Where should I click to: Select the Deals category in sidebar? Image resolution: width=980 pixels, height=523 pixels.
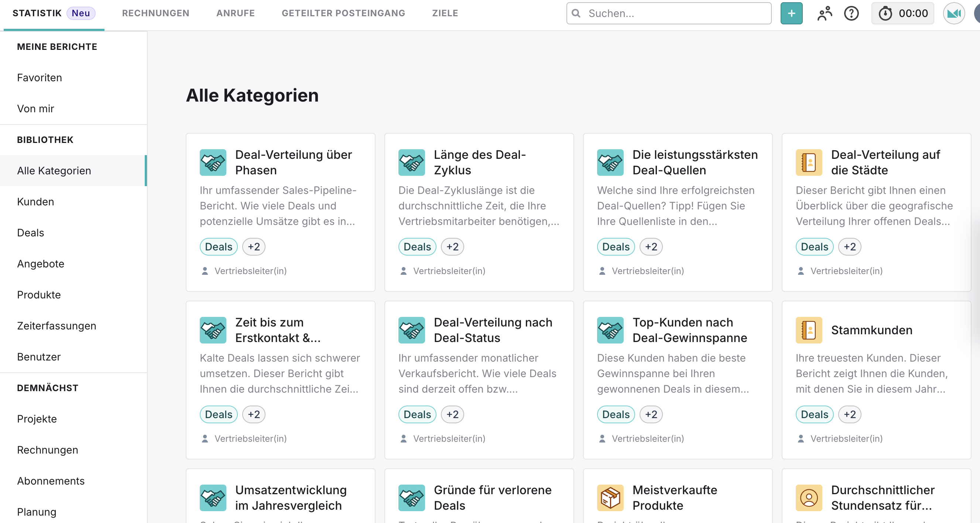click(x=73, y=233)
